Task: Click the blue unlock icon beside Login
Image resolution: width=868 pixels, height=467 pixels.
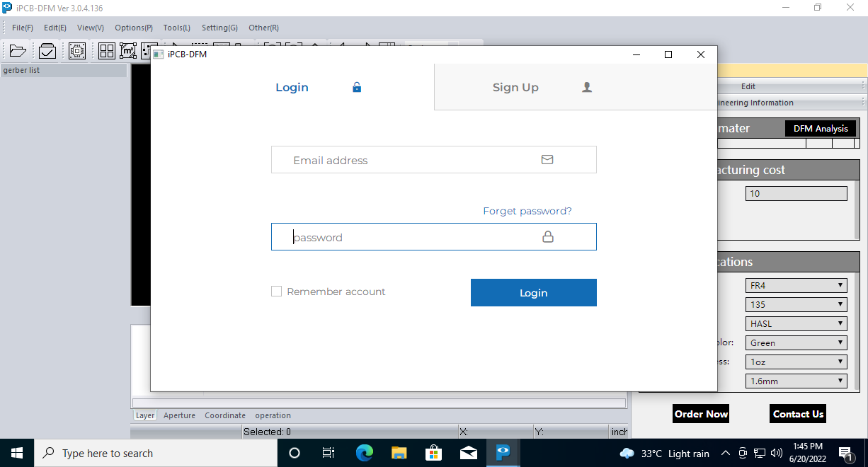Action: 357,87
